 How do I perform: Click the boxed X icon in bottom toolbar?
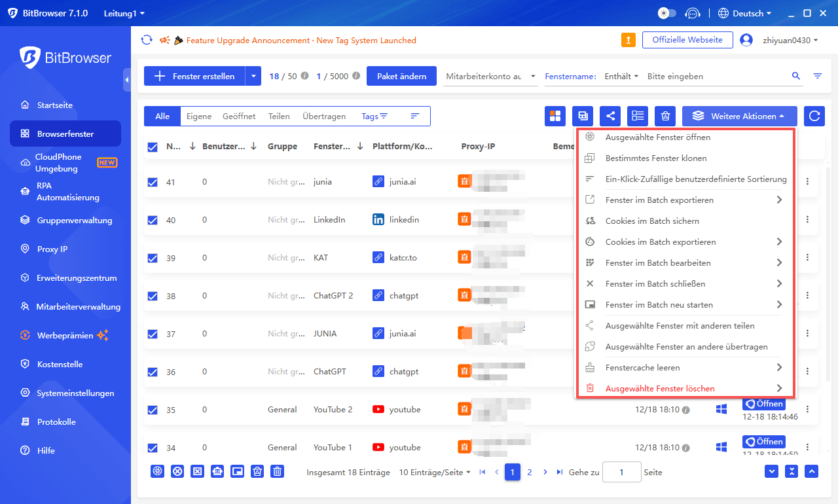pos(197,471)
